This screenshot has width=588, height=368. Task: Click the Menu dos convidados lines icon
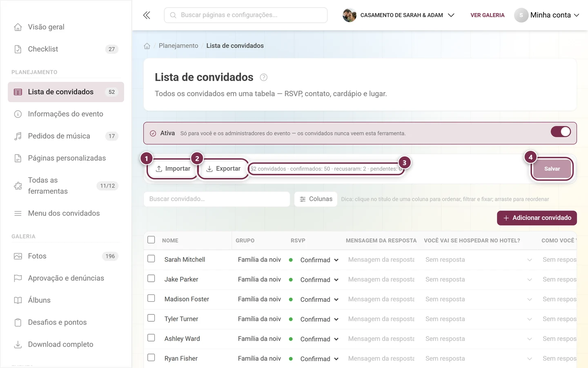coord(18,213)
